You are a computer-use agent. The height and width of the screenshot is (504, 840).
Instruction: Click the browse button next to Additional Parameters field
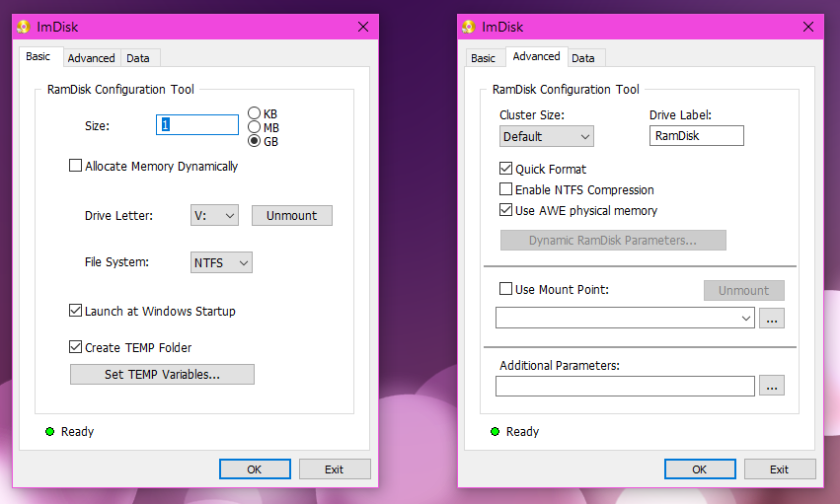[x=772, y=386]
